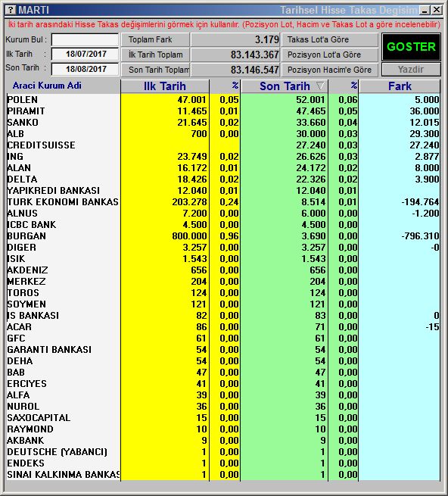Screen dimensions: 448x496
Task: Select Takas Lot'a Göre option
Action: 330,39
